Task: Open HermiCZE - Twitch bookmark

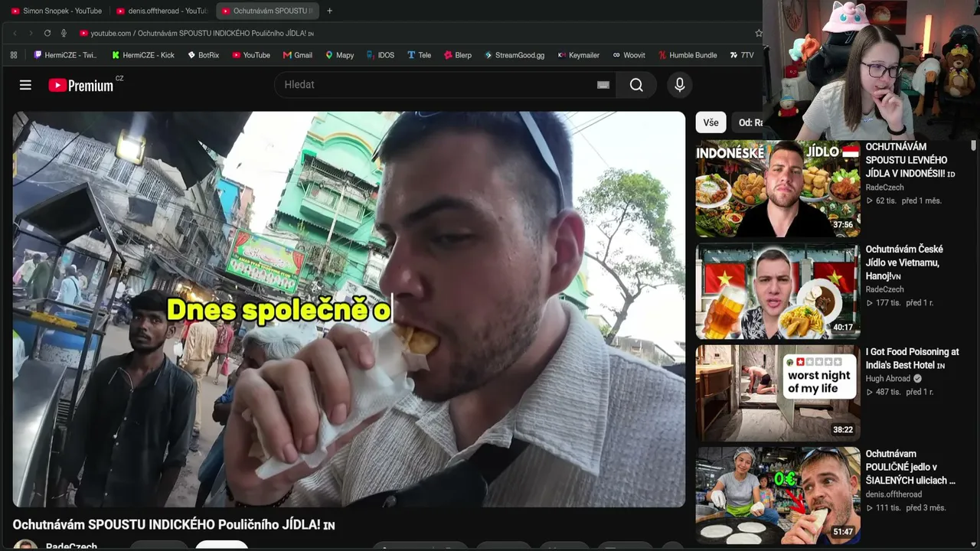Action: pyautogui.click(x=66, y=55)
